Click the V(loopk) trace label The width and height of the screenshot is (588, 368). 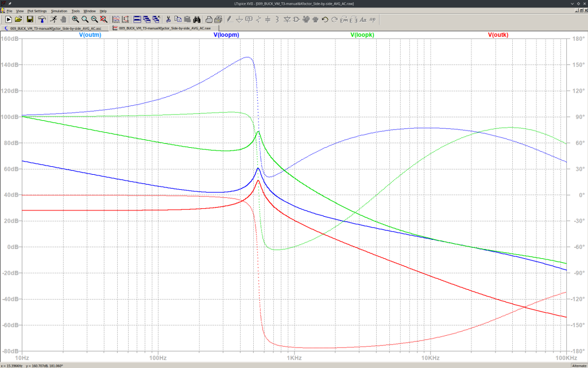click(x=362, y=35)
